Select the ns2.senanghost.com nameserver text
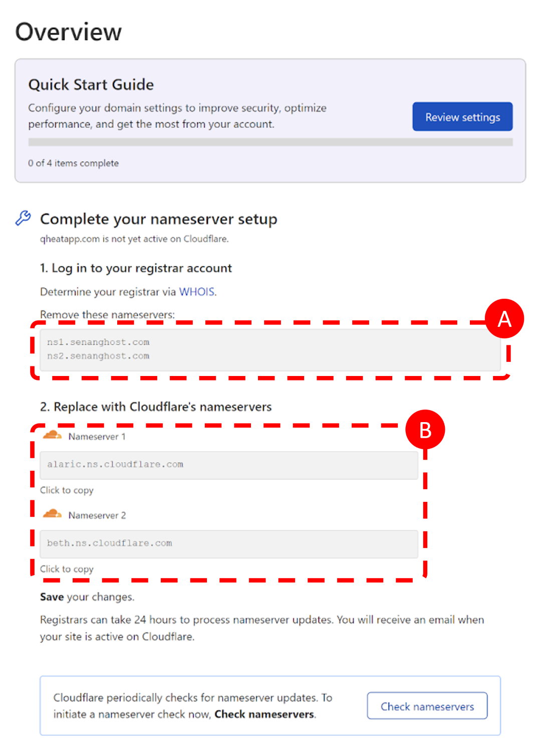Screen dimensions: 541x756 [98, 356]
